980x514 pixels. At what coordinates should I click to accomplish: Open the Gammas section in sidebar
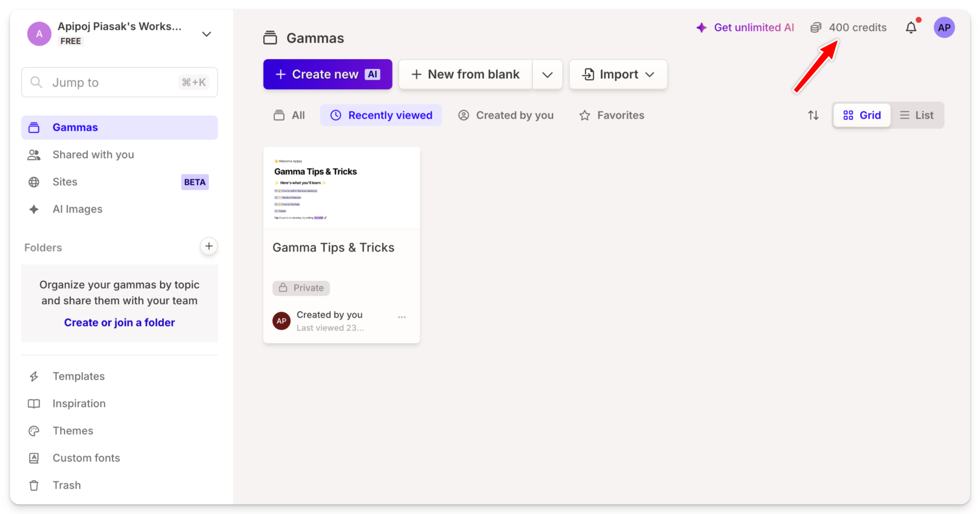click(x=75, y=127)
